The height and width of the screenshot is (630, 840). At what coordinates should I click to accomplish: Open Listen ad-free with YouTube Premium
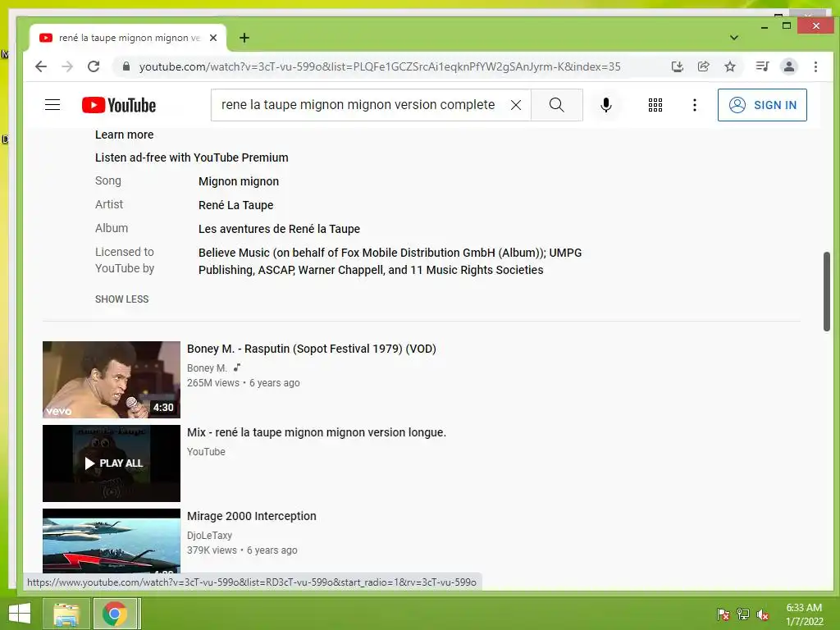[x=192, y=157]
